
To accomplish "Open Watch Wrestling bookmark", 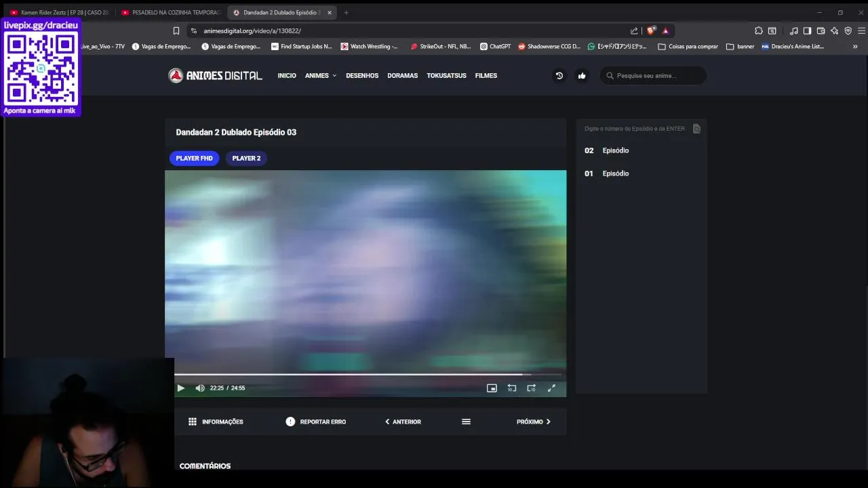I will (369, 47).
